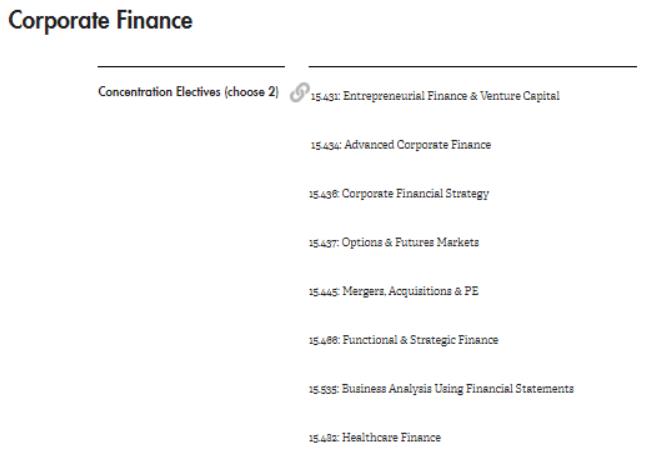Click the Concentration Electives (choose 2) label
Image resolution: width=653 pixels, height=461 pixels.
188,92
